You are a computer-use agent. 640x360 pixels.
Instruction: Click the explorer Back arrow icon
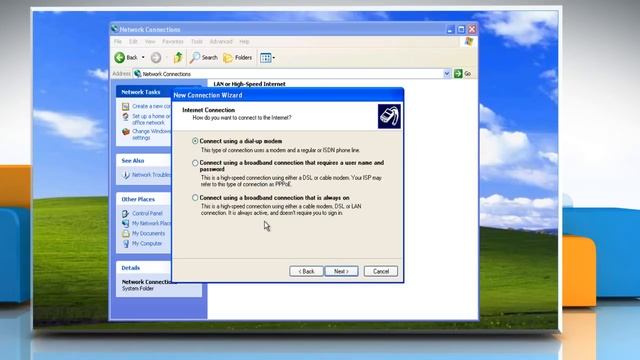pyautogui.click(x=120, y=58)
